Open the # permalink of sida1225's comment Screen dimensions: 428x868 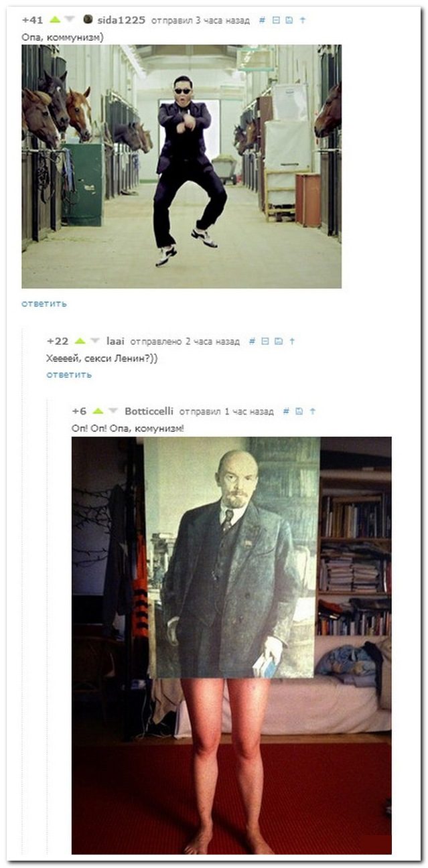(262, 20)
